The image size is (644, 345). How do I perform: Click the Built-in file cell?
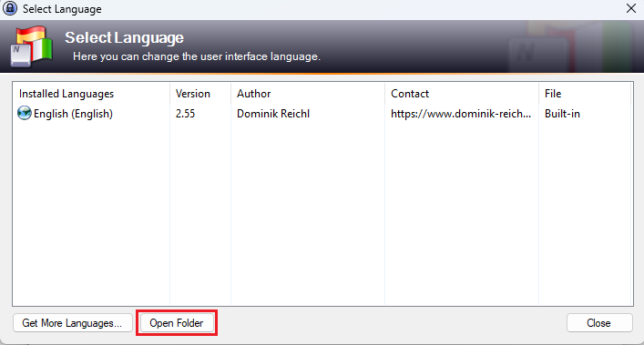[x=562, y=114]
